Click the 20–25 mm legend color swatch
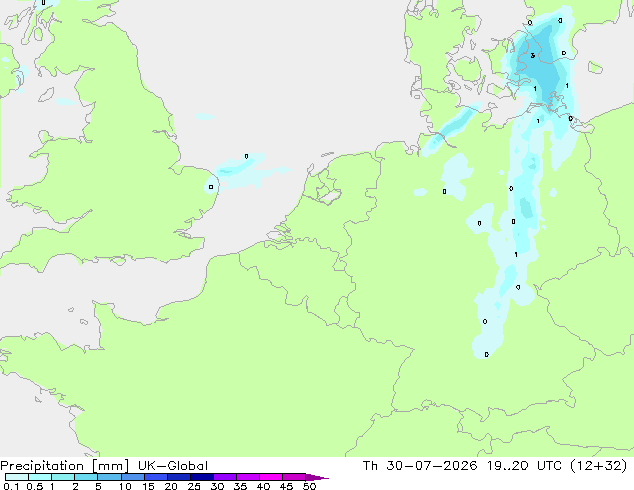Image resolution: width=634 pixels, height=490 pixels. pos(178,477)
